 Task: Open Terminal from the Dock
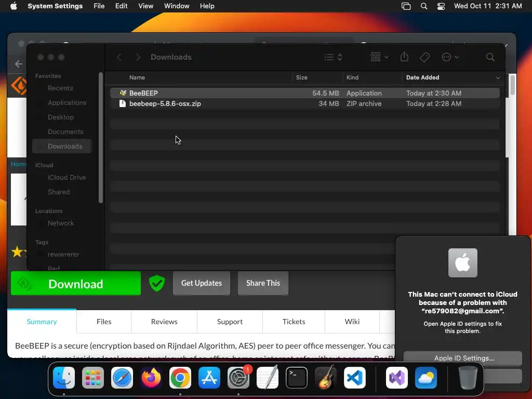(297, 378)
